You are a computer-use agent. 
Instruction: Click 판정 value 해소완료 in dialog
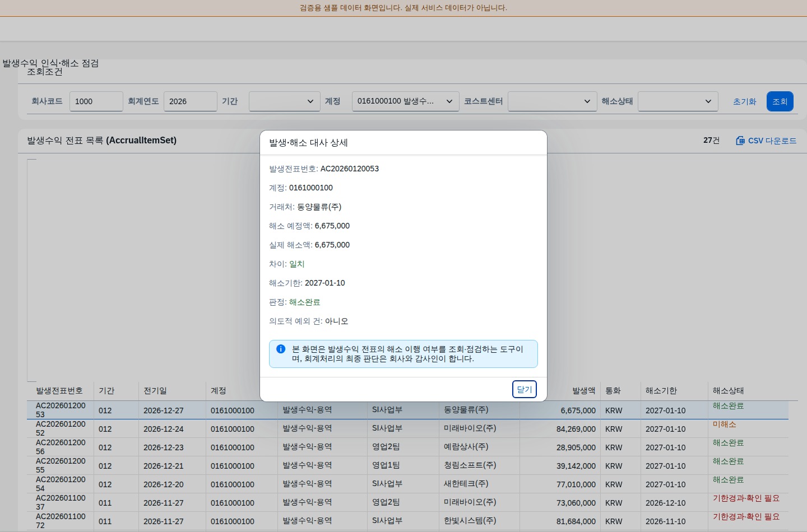[x=305, y=302]
